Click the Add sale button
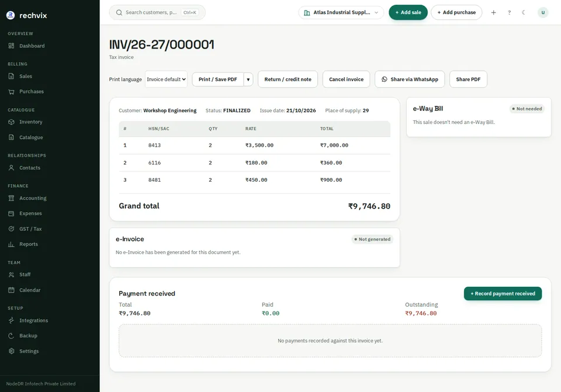Image resolution: width=561 pixels, height=392 pixels. pos(408,12)
